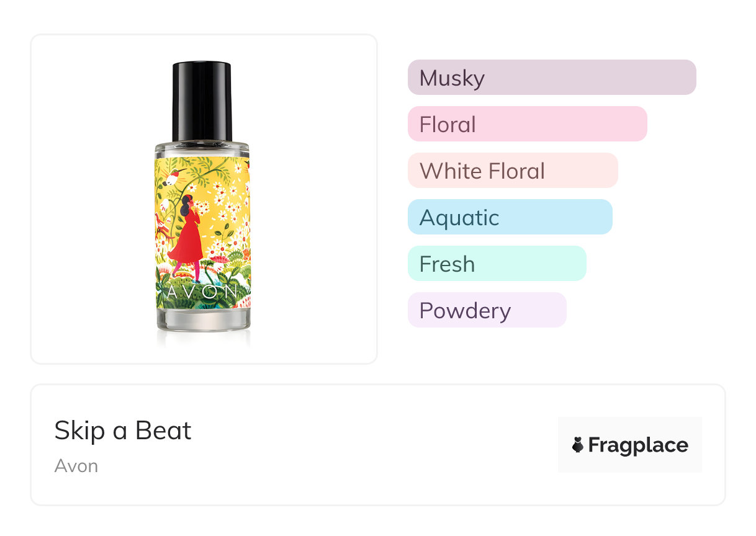Click the Fragplace perfume bottle icon
The width and height of the screenshot is (756, 536).
point(578,445)
